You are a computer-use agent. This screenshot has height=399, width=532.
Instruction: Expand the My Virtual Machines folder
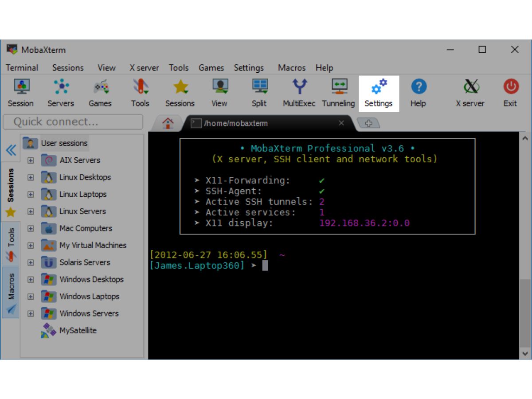click(31, 246)
